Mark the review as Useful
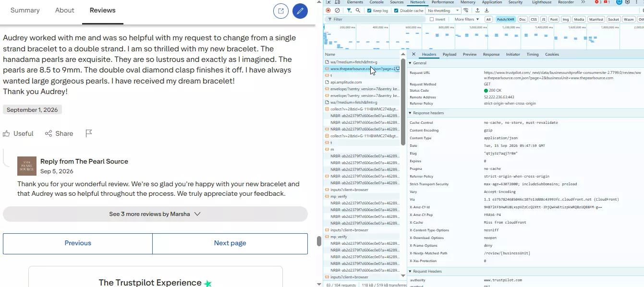 (x=18, y=133)
